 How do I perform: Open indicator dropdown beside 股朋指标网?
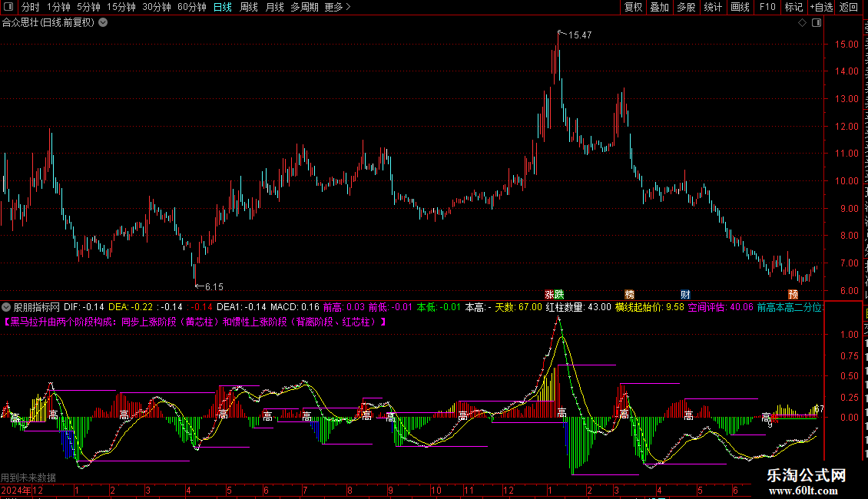click(x=6, y=307)
